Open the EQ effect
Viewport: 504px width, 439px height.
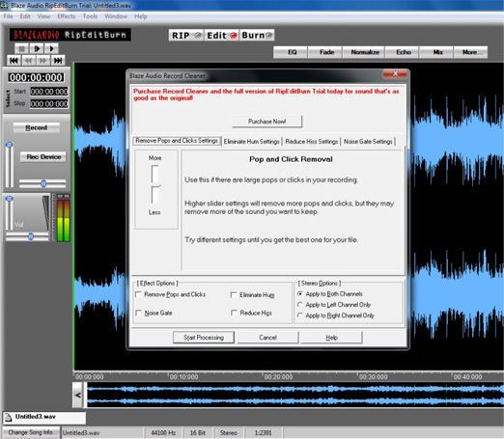click(x=292, y=52)
